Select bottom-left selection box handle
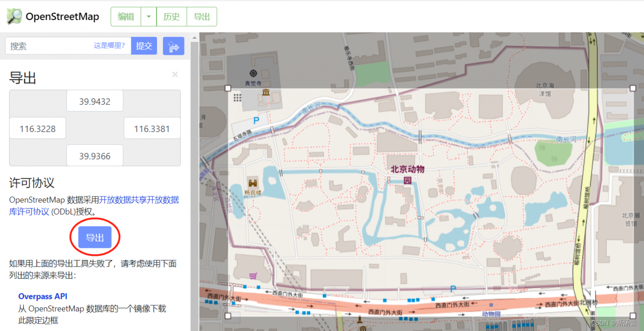644x331 pixels. click(228, 316)
